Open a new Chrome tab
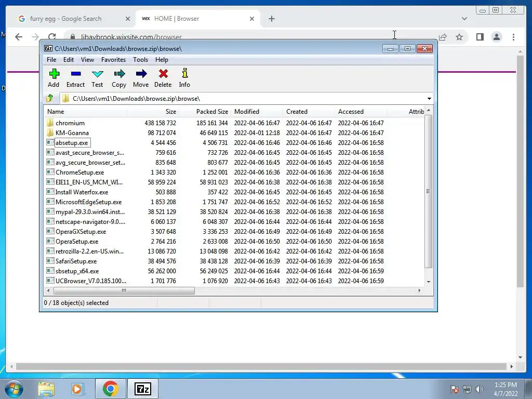532x399 pixels. coord(271,19)
